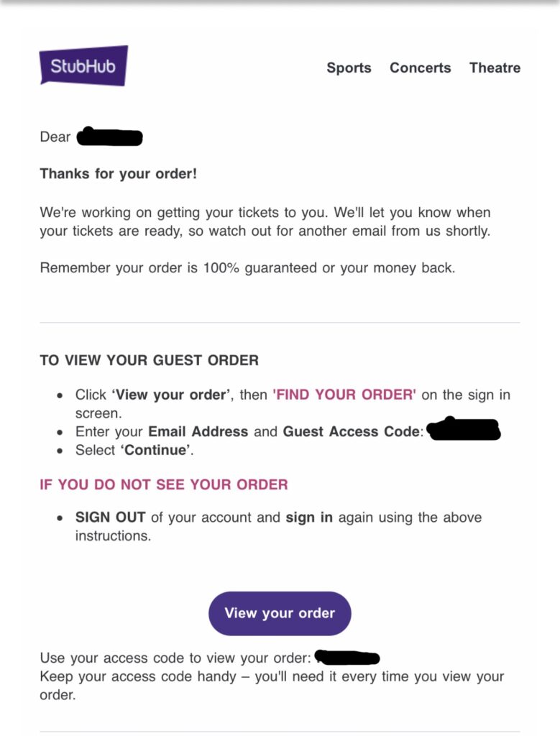This screenshot has height=736, width=560.
Task: Open the Concerts section
Action: (421, 68)
